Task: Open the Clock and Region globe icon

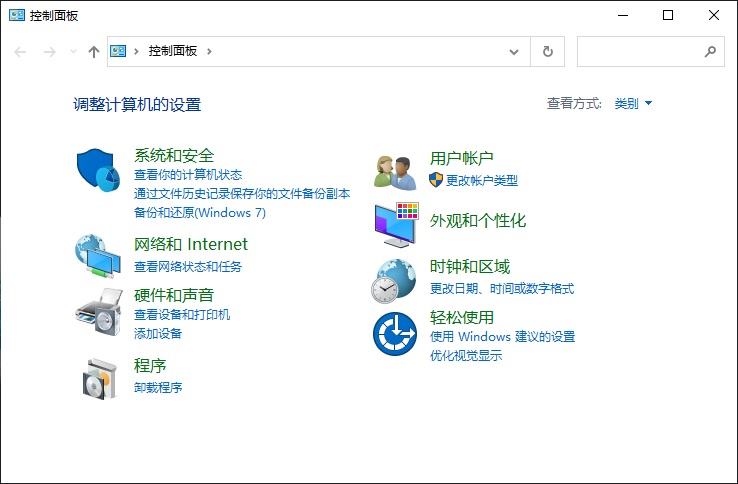Action: point(394,281)
